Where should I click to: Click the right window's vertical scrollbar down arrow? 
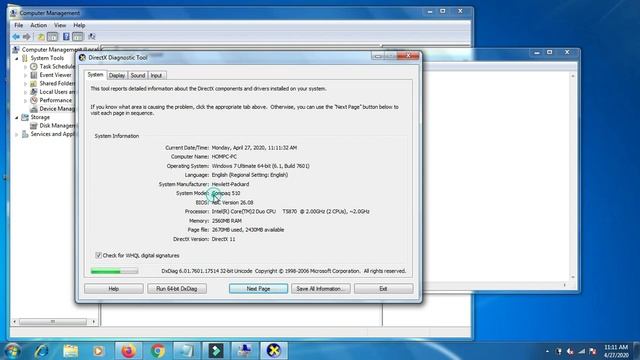pos(573,277)
